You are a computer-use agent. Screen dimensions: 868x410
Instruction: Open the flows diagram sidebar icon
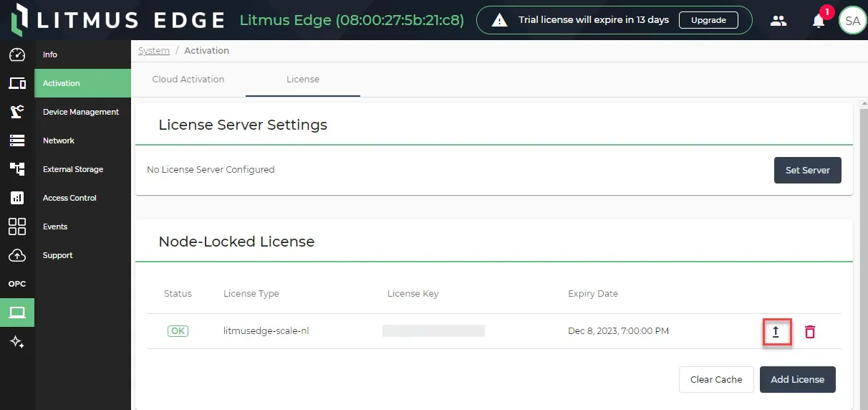(17, 169)
